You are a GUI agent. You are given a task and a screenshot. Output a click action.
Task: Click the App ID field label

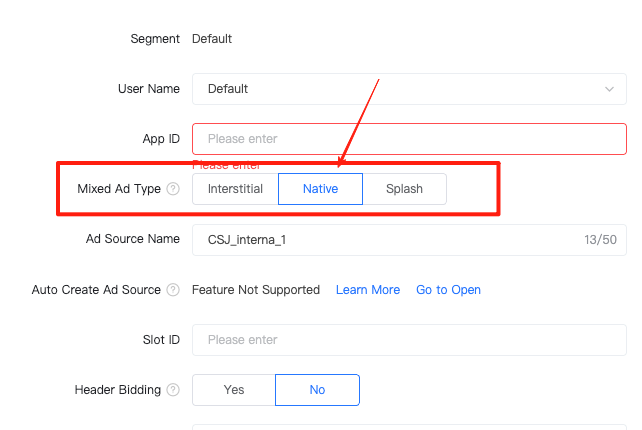[x=161, y=139]
